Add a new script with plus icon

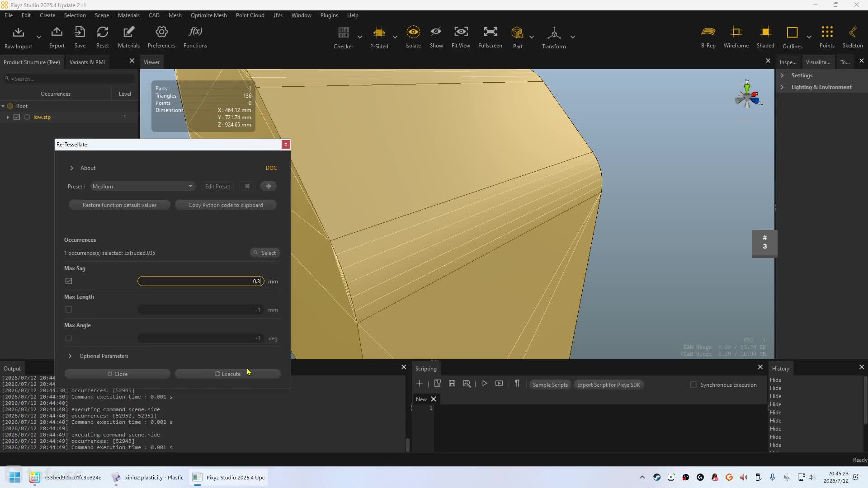pyautogui.click(x=420, y=384)
